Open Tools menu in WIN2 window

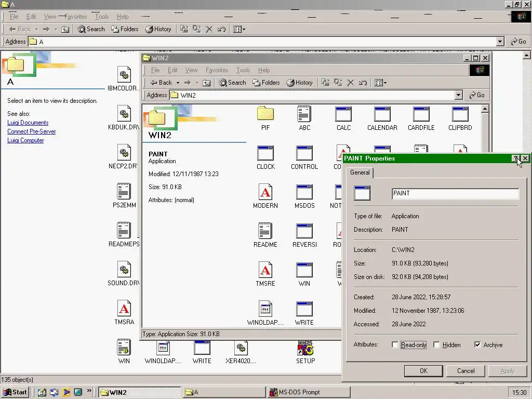pos(243,70)
